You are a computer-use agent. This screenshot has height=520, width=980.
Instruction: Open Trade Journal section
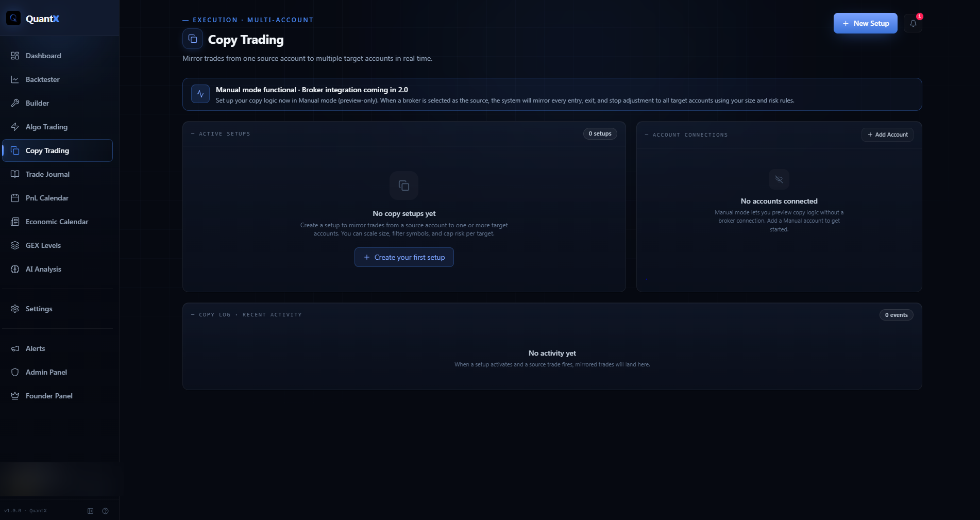point(57,174)
